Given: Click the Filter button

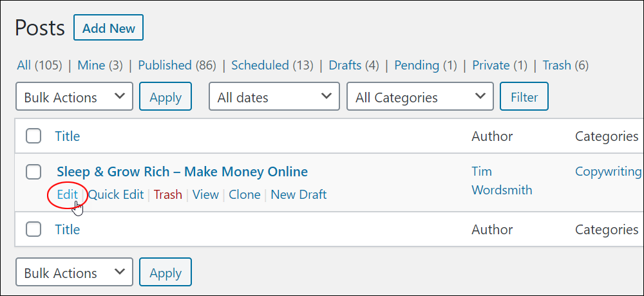Looking at the screenshot, I should pyautogui.click(x=524, y=97).
